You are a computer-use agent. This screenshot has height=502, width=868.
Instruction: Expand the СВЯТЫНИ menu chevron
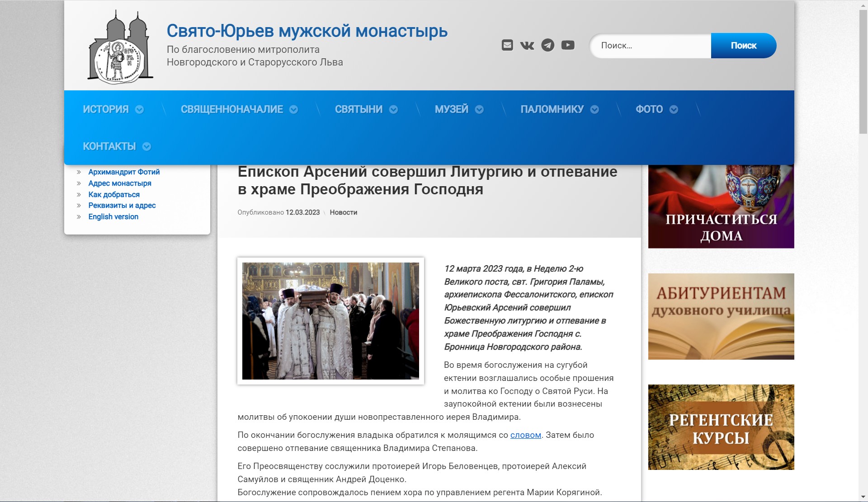(x=393, y=109)
